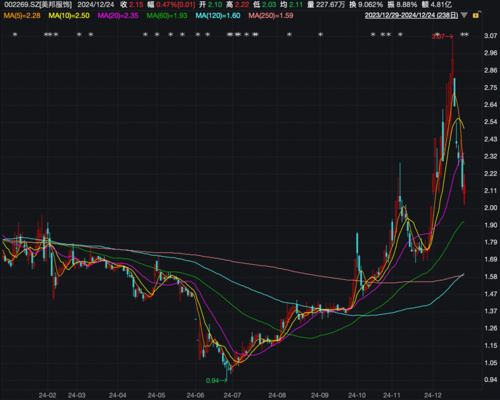Viewport: 500px width, 400px height.
Task: Select the MA(10)=2.50 indicator label
Action: pyautogui.click(x=69, y=15)
